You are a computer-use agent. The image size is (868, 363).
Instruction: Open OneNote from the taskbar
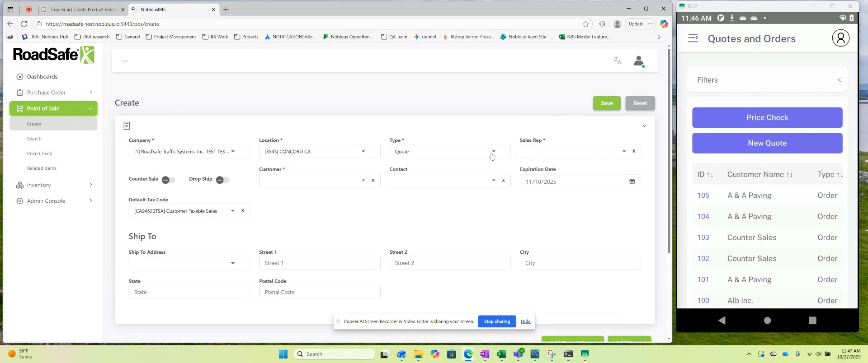(485, 354)
